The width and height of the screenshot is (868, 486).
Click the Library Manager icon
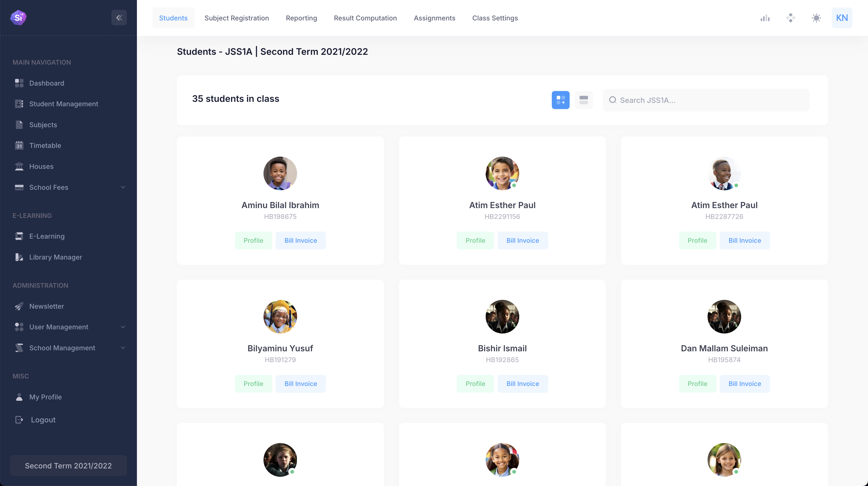point(19,257)
